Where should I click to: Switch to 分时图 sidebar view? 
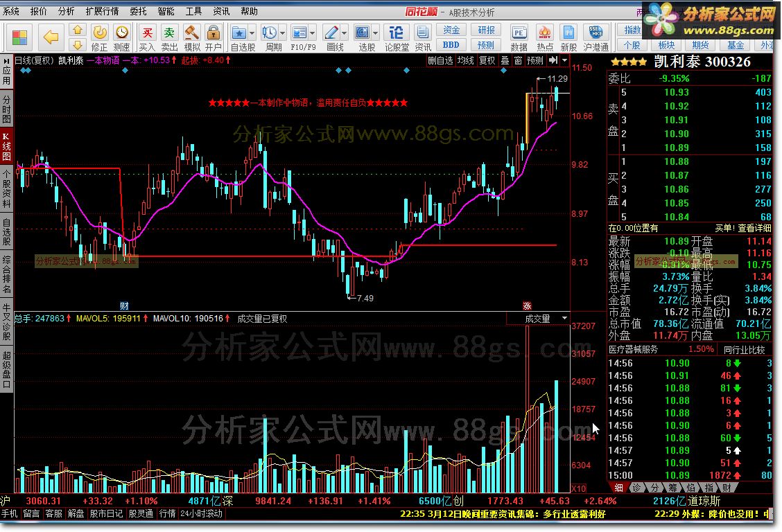(x=6, y=109)
